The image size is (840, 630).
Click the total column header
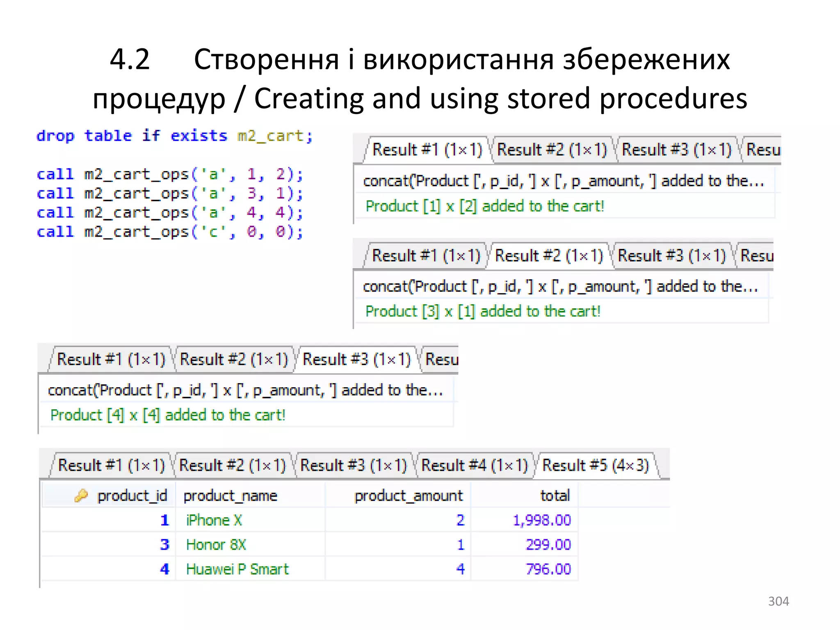pos(524,495)
